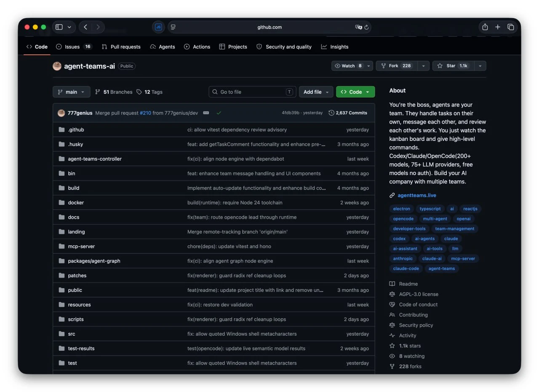Click the repository owner avatar beside agent-teams-ai
Viewport: 539px width, 392px height.
(57, 66)
